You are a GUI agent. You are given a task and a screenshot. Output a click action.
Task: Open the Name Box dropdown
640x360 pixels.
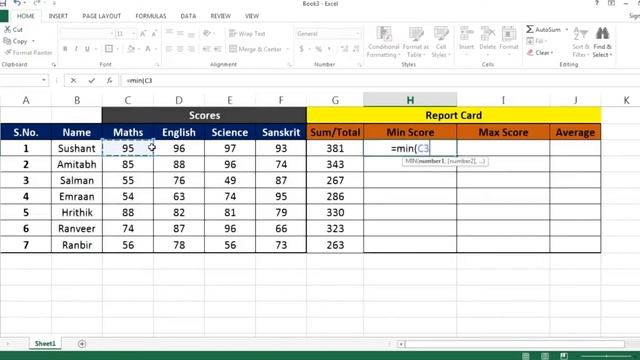click(44, 80)
